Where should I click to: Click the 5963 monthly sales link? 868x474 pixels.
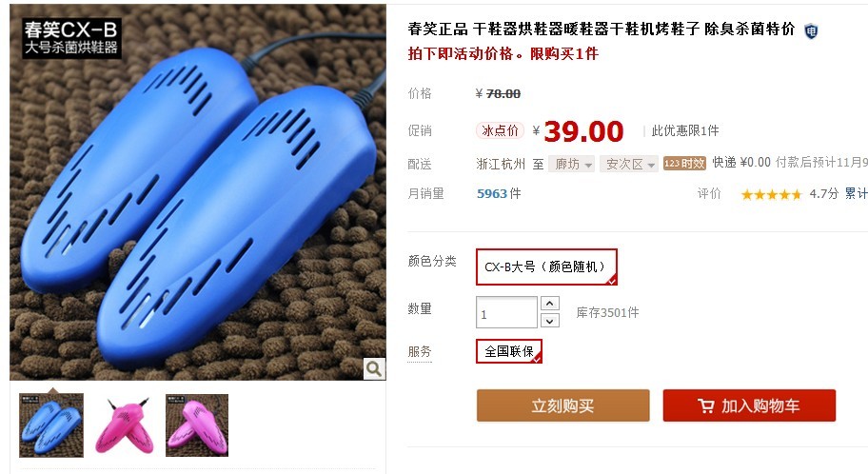tap(492, 194)
